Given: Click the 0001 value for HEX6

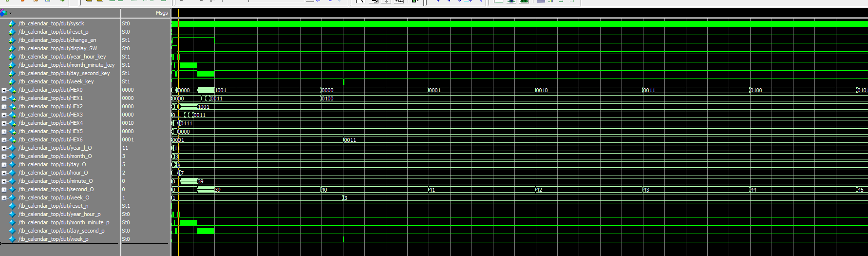Looking at the screenshot, I should [x=128, y=139].
